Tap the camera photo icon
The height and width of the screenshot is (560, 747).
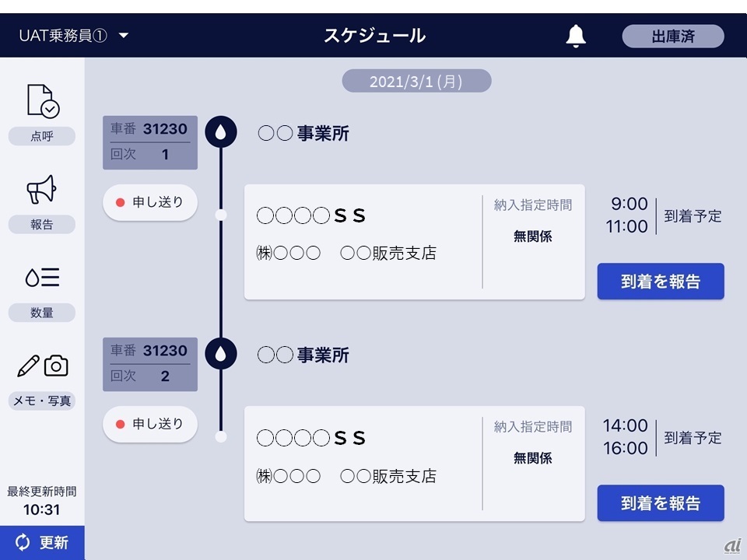pos(56,366)
